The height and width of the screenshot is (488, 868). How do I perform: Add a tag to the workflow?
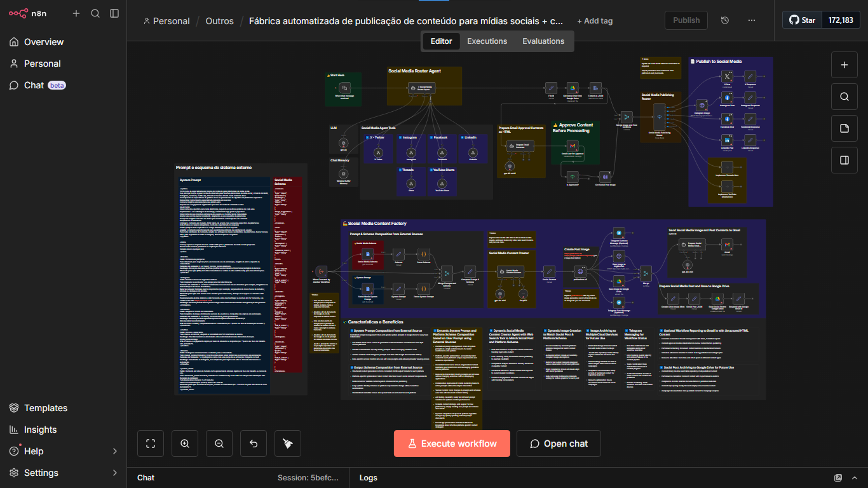click(594, 20)
